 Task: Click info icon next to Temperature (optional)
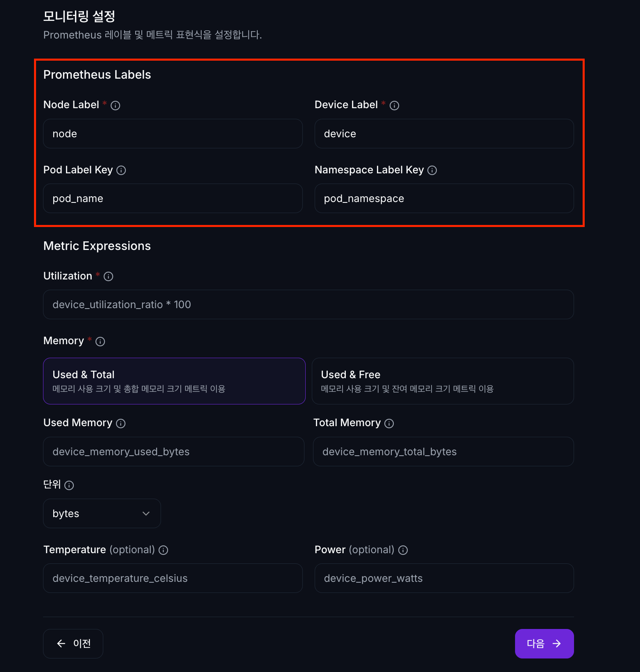163,550
